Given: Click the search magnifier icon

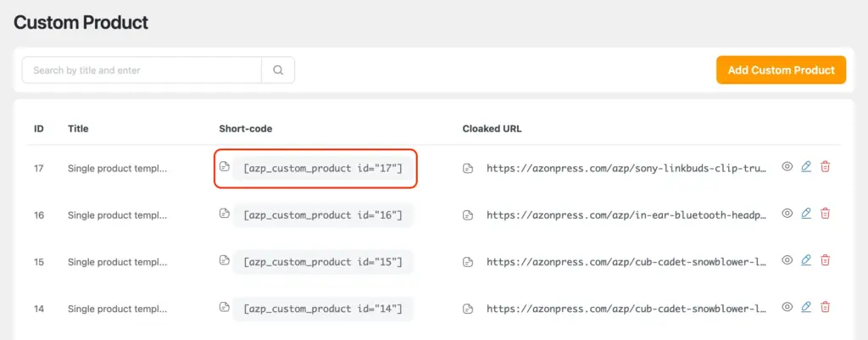Looking at the screenshot, I should pos(278,70).
